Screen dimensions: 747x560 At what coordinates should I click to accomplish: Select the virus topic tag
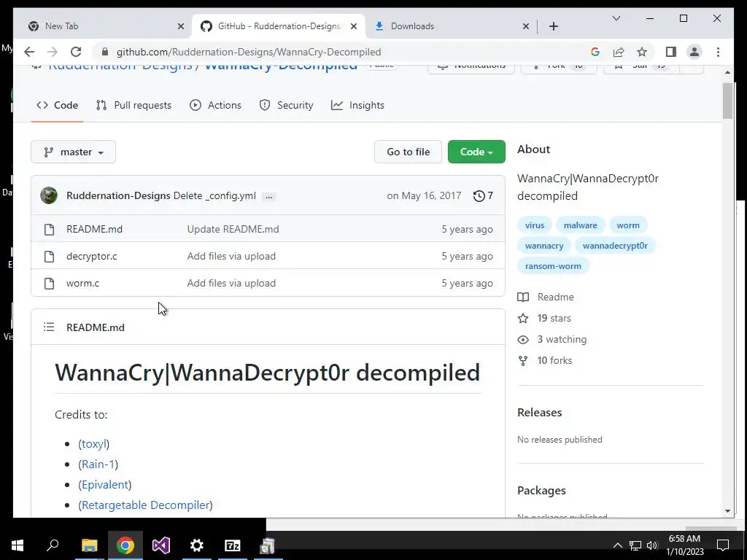coord(535,225)
